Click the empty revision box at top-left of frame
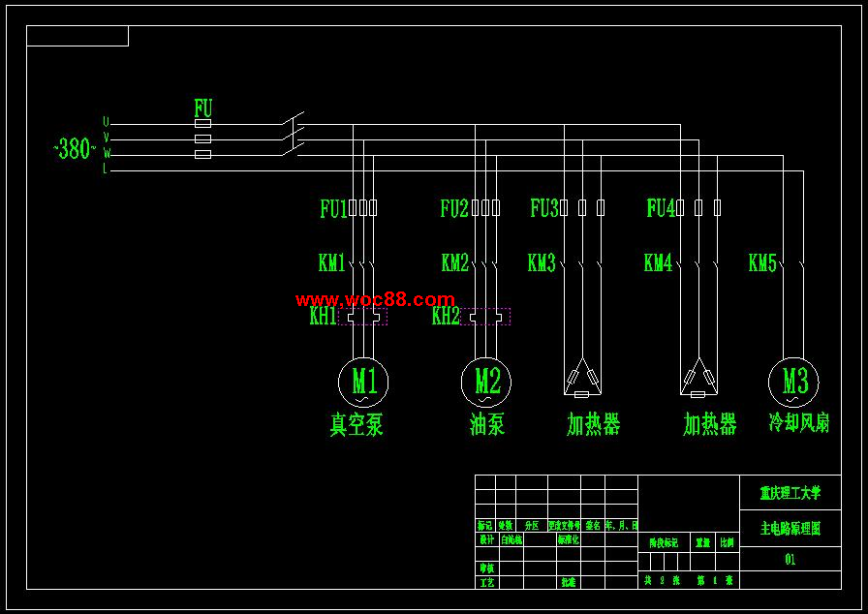 point(77,36)
